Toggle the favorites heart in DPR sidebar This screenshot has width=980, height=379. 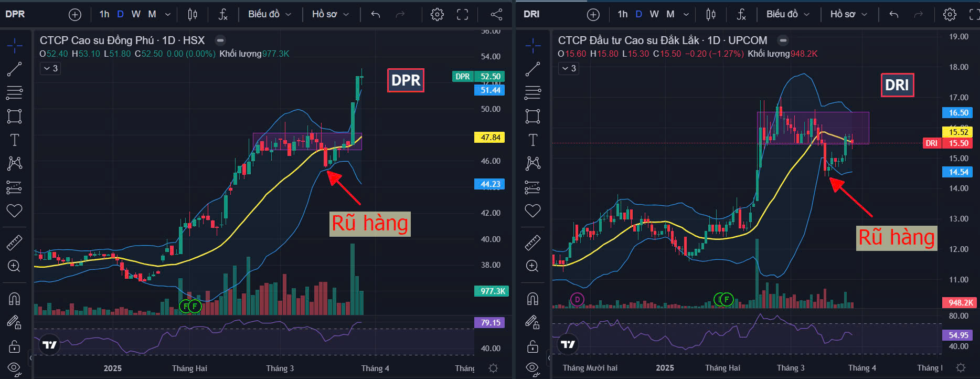pyautogui.click(x=15, y=210)
